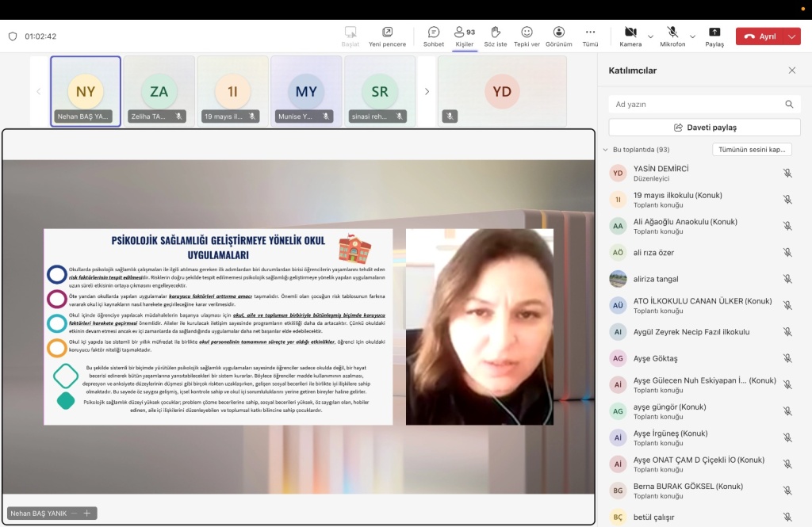The image size is (812, 527).
Task: Raise hand with Söz iste
Action: pyautogui.click(x=495, y=36)
